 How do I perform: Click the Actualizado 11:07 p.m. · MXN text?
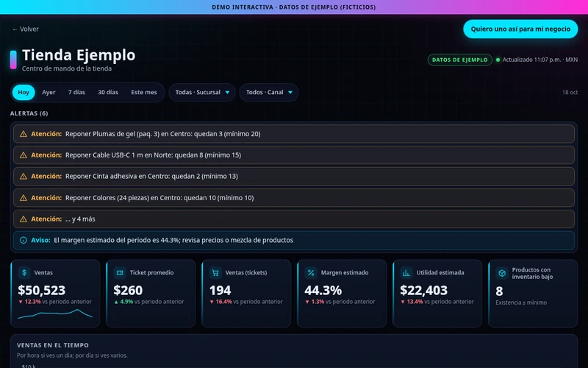click(540, 60)
